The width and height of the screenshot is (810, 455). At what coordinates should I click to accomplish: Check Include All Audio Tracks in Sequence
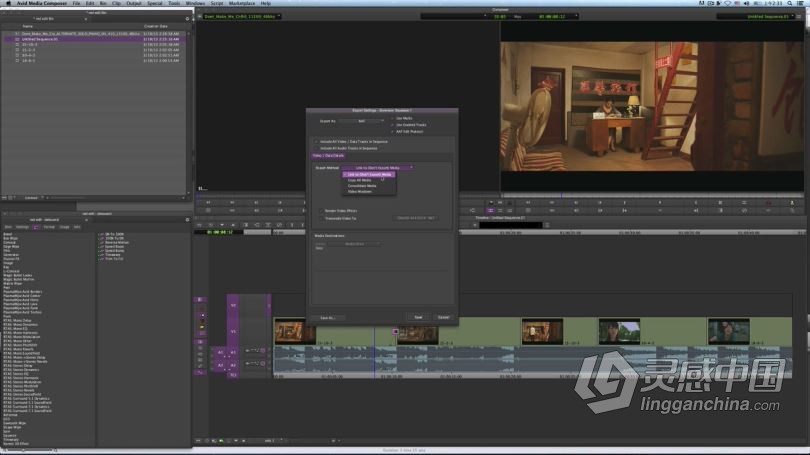tap(316, 148)
